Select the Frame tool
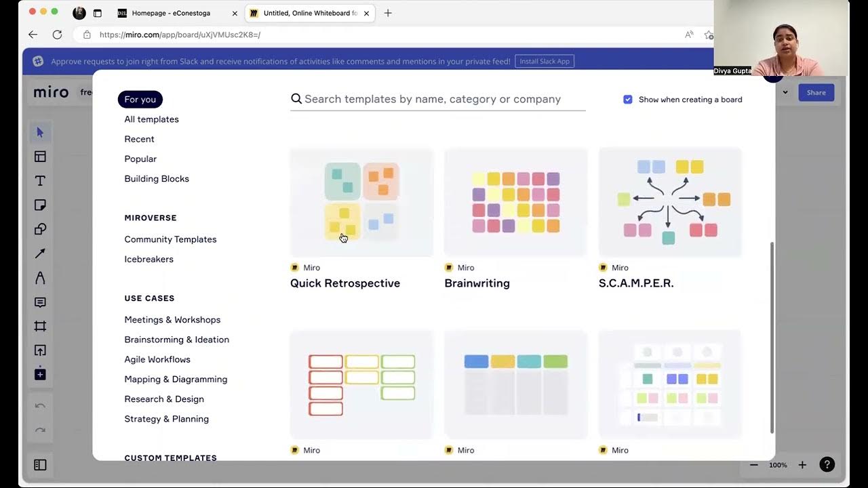The image size is (868, 488). click(40, 326)
